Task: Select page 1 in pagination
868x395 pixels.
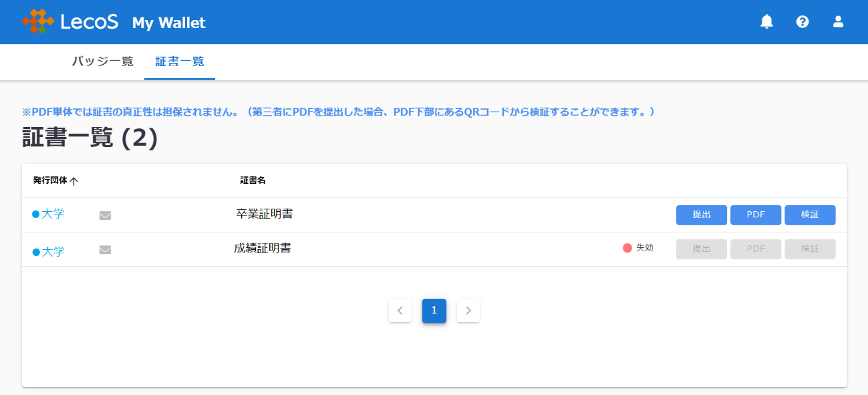Action: click(434, 310)
